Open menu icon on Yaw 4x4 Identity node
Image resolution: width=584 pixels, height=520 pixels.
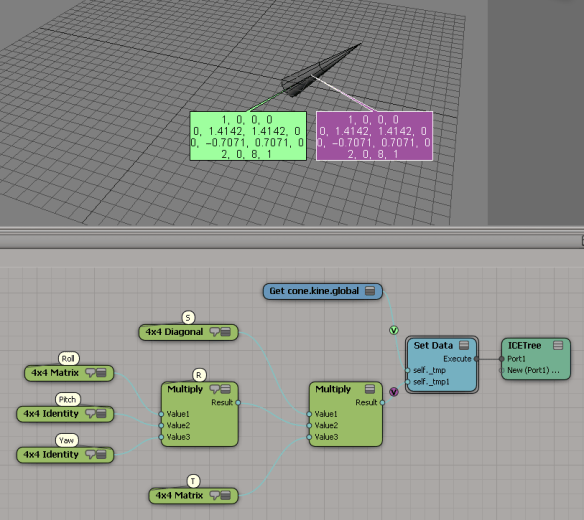(x=101, y=455)
